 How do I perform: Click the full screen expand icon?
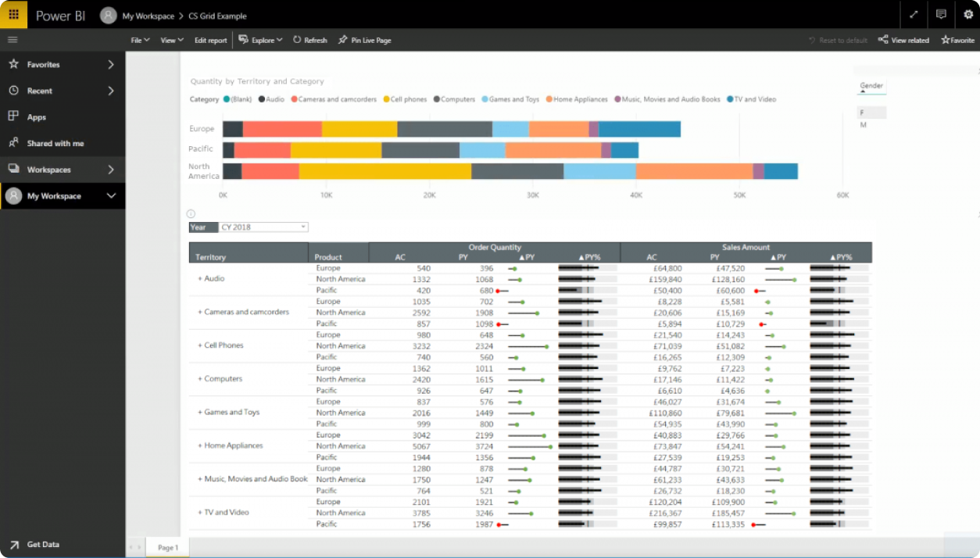pyautogui.click(x=914, y=14)
